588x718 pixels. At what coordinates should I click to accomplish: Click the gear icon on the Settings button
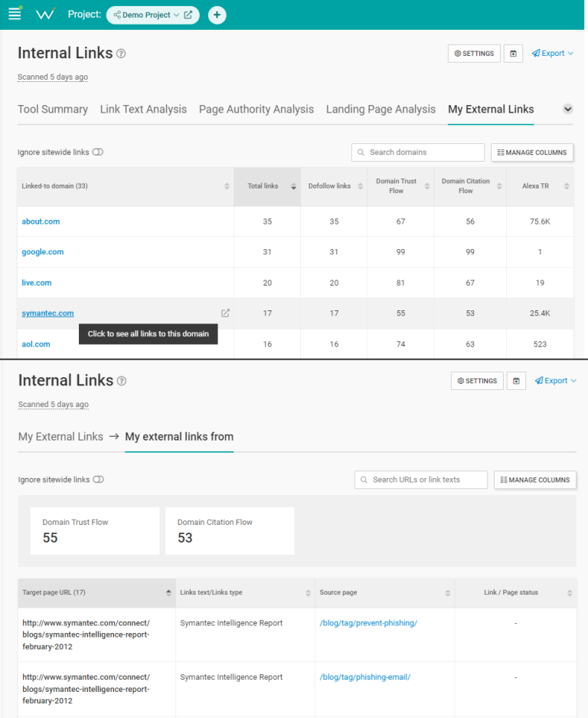click(x=458, y=54)
